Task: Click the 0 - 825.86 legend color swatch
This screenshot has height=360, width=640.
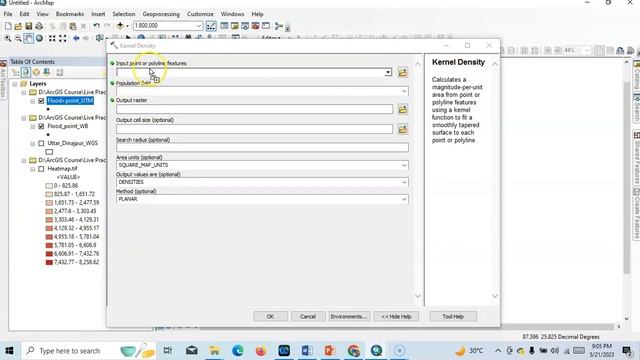Action: point(49,186)
